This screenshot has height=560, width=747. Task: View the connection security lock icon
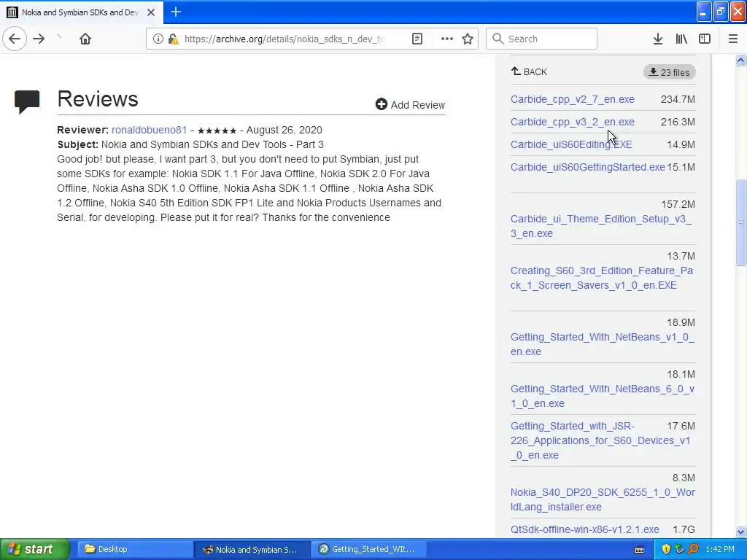174,39
